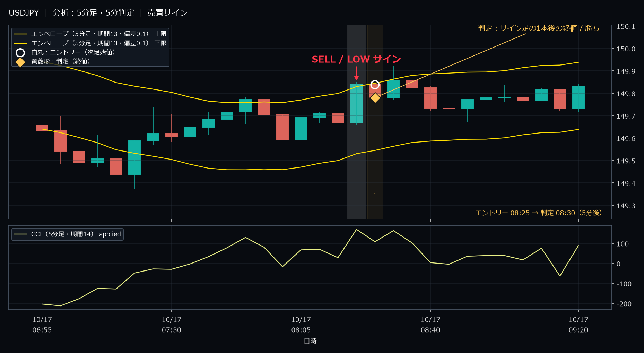Click the CCI axis label -200
Image resolution: width=644 pixels, height=353 pixels.
[x=624, y=304]
